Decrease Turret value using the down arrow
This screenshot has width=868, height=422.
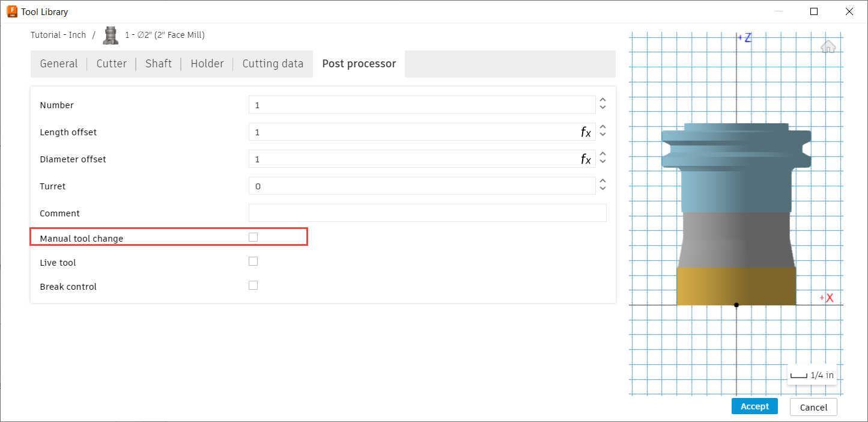click(602, 189)
